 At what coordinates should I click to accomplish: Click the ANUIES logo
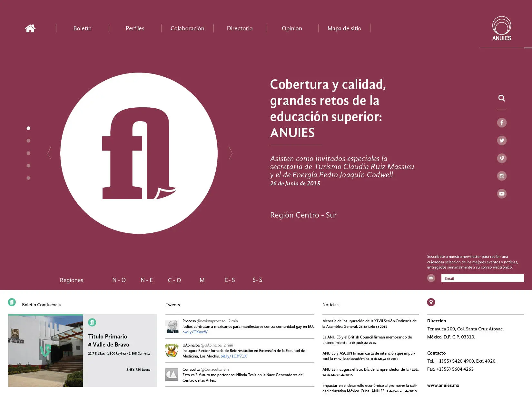click(x=502, y=29)
